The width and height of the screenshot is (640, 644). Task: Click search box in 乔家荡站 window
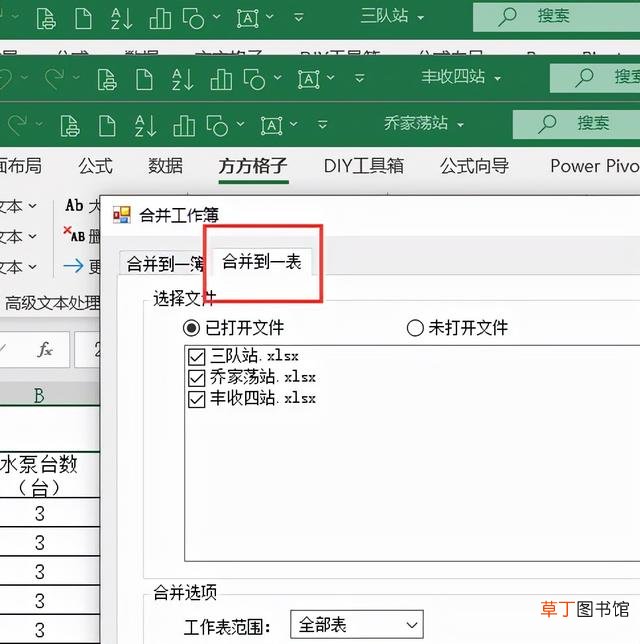(576, 124)
